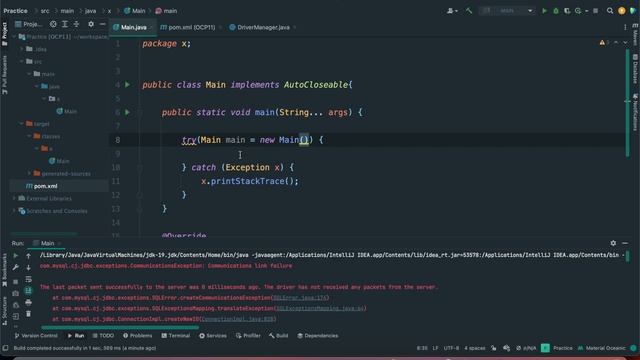Collapse the src folder in project tree

tap(22, 61)
